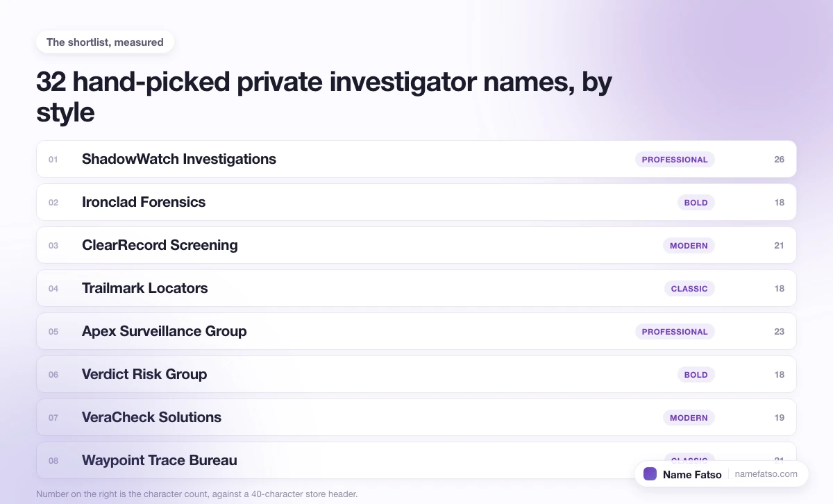The width and height of the screenshot is (833, 504).
Task: Click character count 26 for ShadowWatch Investigations
Action: pyautogui.click(x=779, y=160)
